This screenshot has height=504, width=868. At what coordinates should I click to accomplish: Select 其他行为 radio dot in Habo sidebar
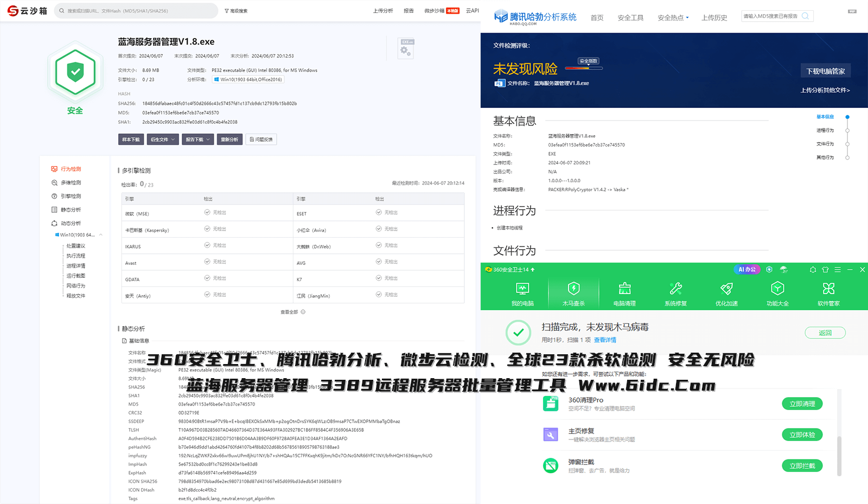coord(847,157)
